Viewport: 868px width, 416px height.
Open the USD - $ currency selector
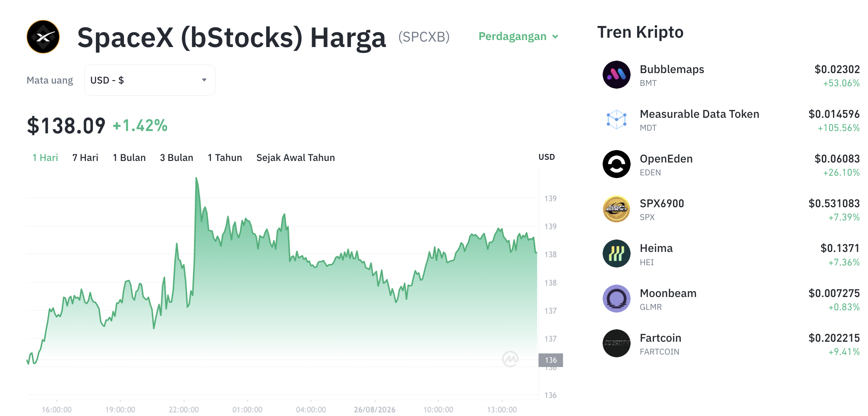[x=150, y=80]
